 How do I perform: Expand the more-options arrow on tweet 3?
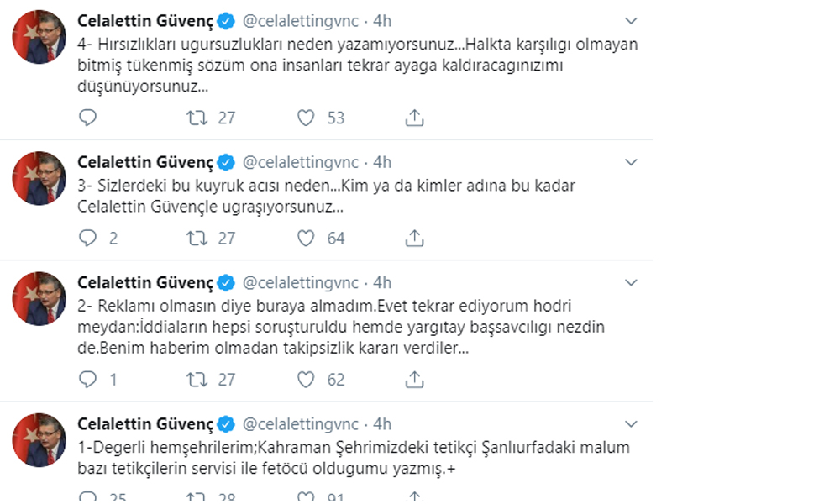click(x=633, y=162)
